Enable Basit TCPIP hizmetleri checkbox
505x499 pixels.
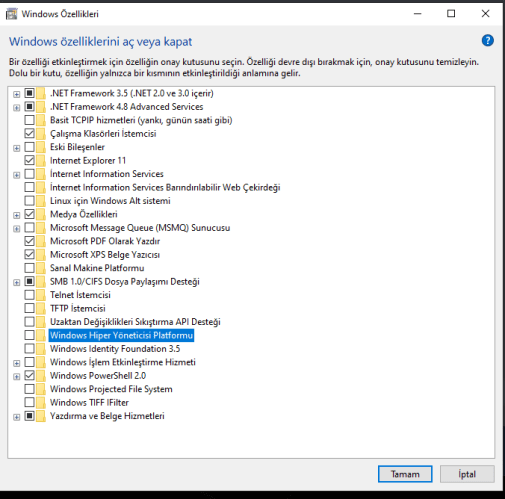(x=29, y=120)
